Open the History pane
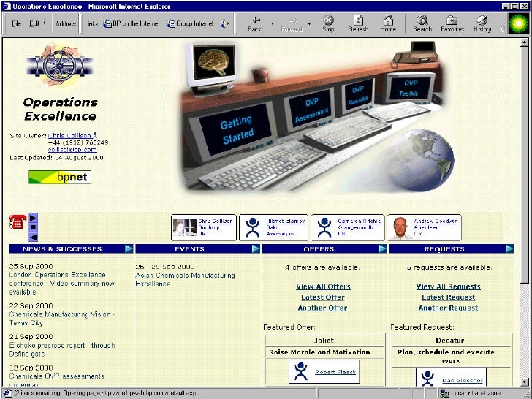The image size is (532, 399). tap(482, 23)
